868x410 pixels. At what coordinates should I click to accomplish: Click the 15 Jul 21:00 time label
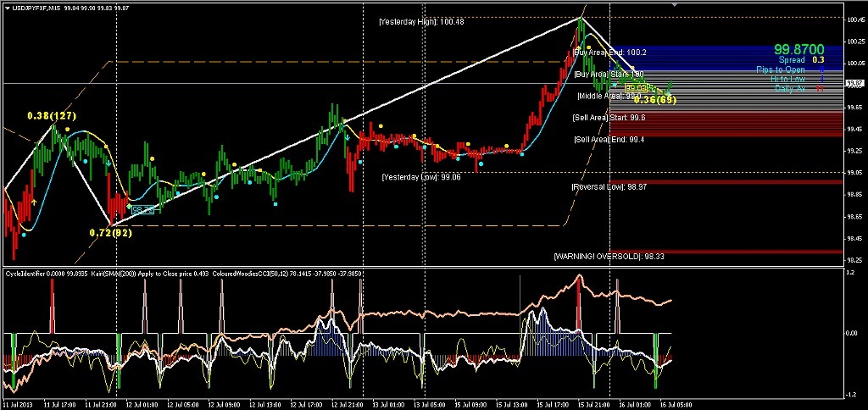pyautogui.click(x=594, y=404)
